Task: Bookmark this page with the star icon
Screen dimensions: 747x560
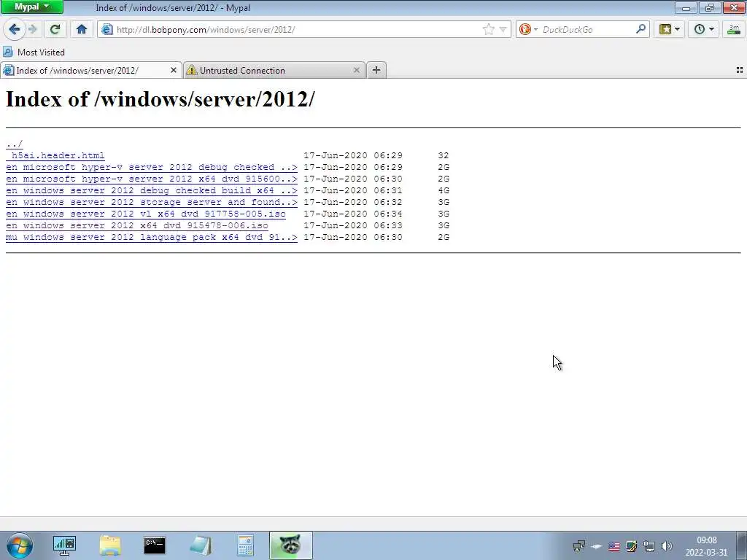Action: tap(488, 29)
